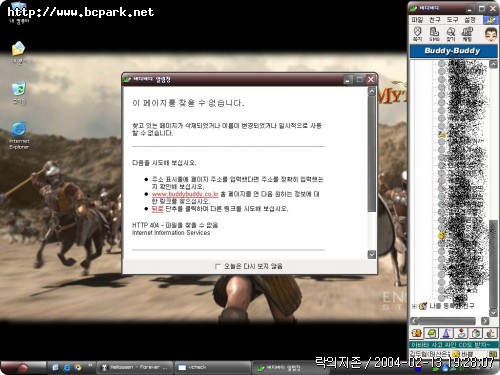Click the shield-shaped note icon in BuddyBuddy

[417, 34]
